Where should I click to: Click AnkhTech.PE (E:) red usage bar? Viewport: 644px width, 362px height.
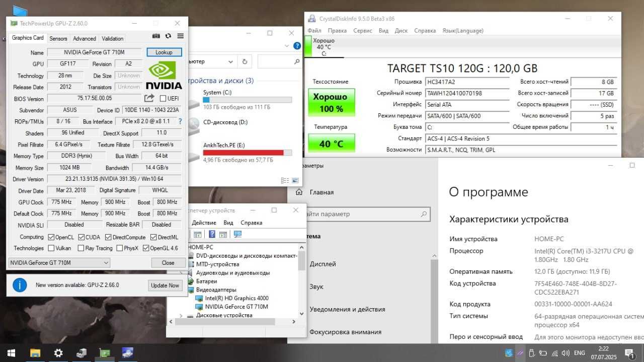[x=247, y=153]
